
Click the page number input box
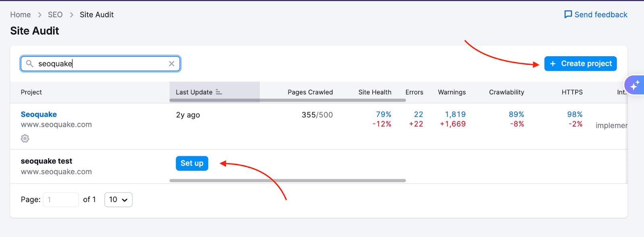pos(60,200)
